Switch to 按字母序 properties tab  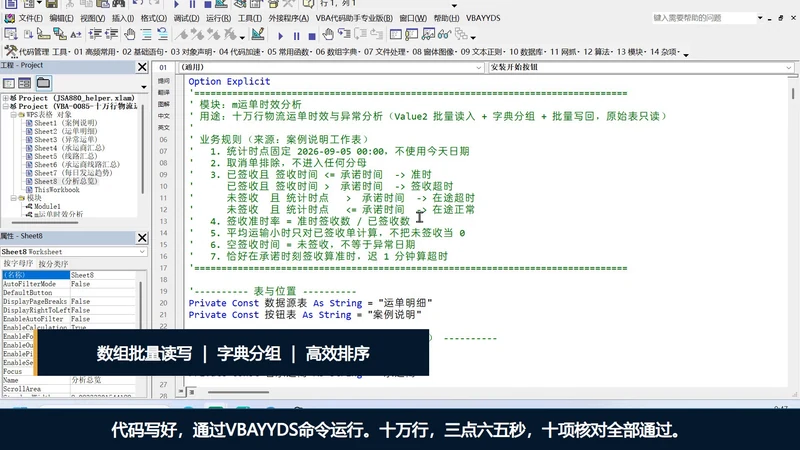pyautogui.click(x=18, y=263)
